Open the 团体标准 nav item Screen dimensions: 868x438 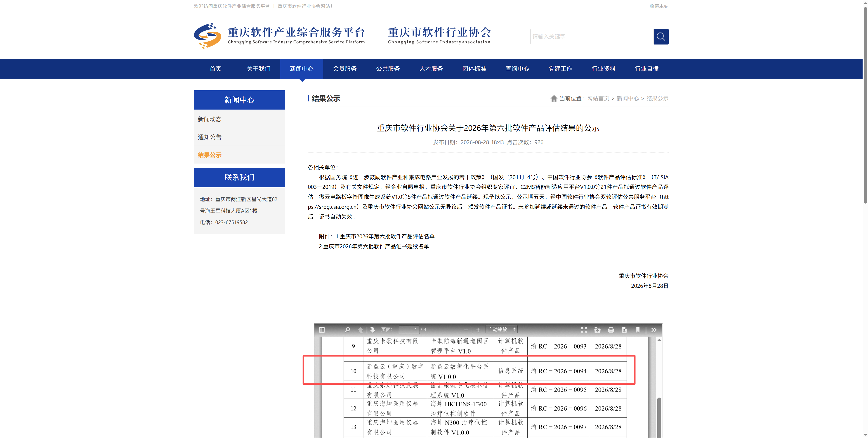[x=474, y=69]
